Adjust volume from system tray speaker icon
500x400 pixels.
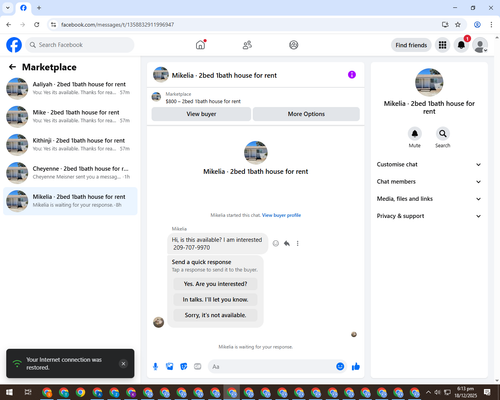click(x=438, y=392)
